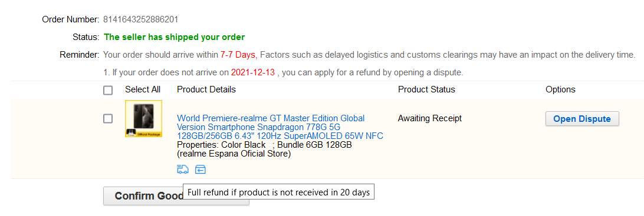
Task: Click the red 7-7 Days delivery estimate
Action: (x=239, y=55)
